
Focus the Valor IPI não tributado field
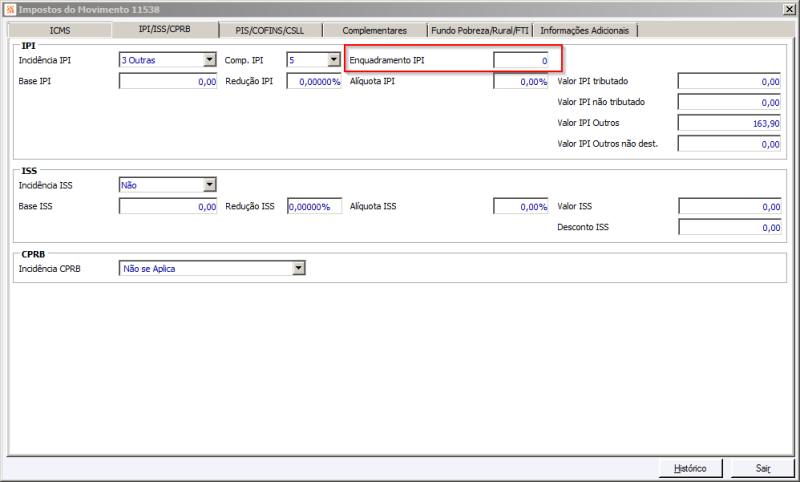tap(729, 102)
